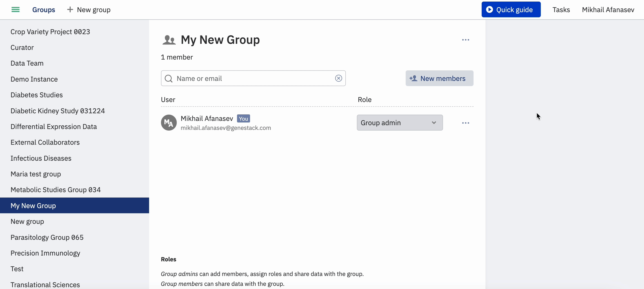This screenshot has height=289, width=644.
Task: Add New members to the group
Action: point(439,78)
